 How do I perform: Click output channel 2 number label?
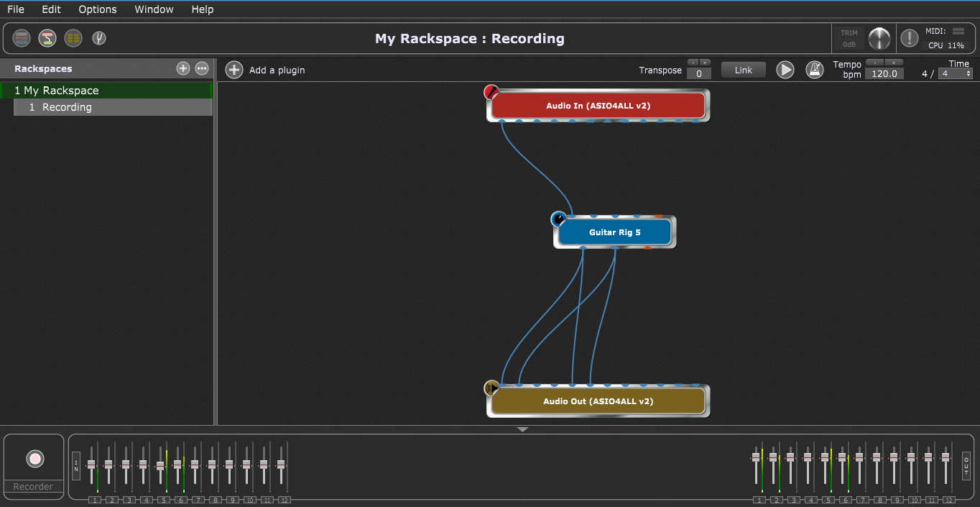pos(777,500)
